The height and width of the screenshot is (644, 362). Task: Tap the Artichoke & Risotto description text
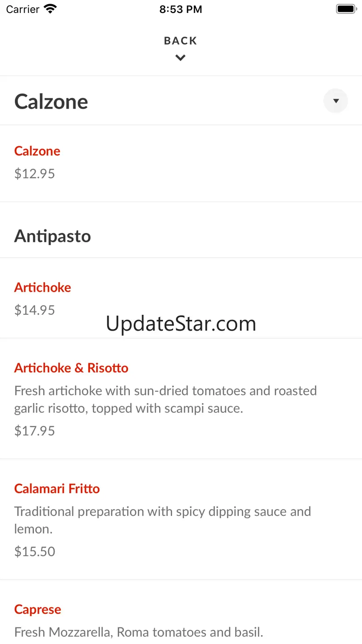pos(165,399)
